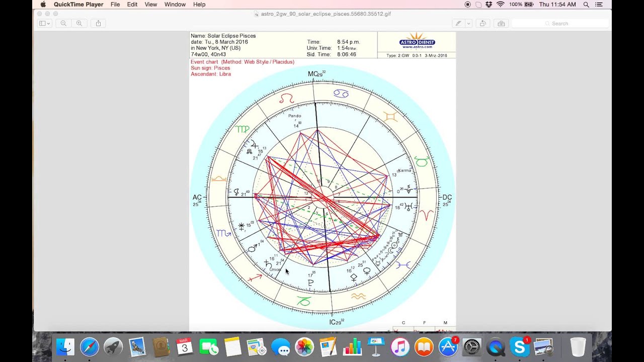Open iTunes music note icon in Dock
The image size is (644, 362).
pos(400,347)
